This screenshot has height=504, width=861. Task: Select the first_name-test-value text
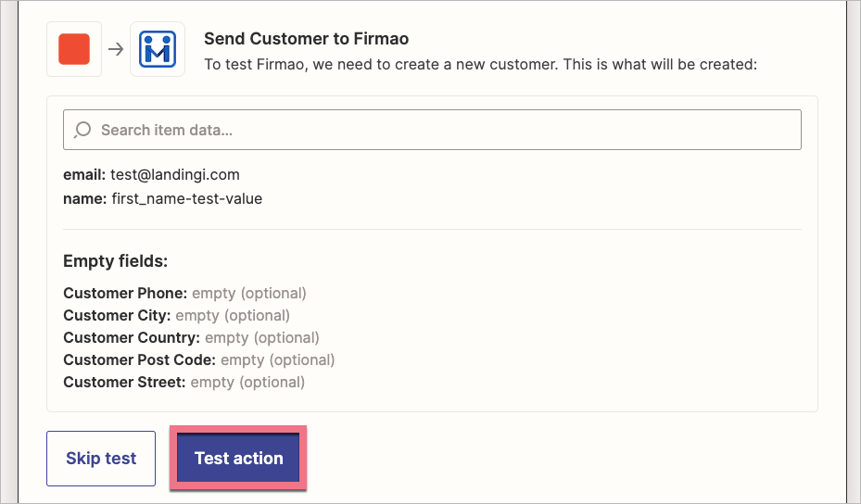[186, 198]
